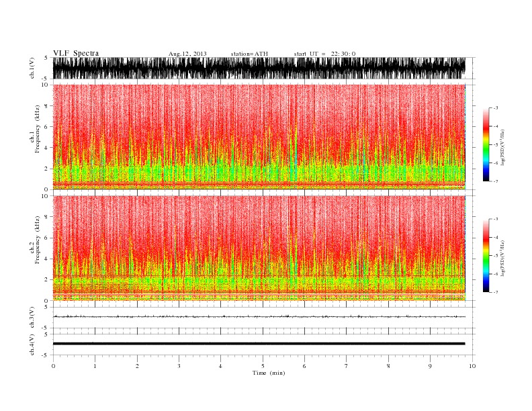Click time axis tick label "0"
Image resolution: width=532 pixels, height=411 pixels.
pyautogui.click(x=53, y=366)
